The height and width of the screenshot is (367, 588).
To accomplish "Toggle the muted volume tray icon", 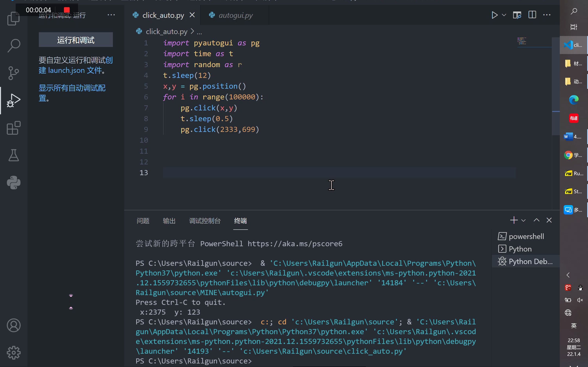I will point(580,300).
